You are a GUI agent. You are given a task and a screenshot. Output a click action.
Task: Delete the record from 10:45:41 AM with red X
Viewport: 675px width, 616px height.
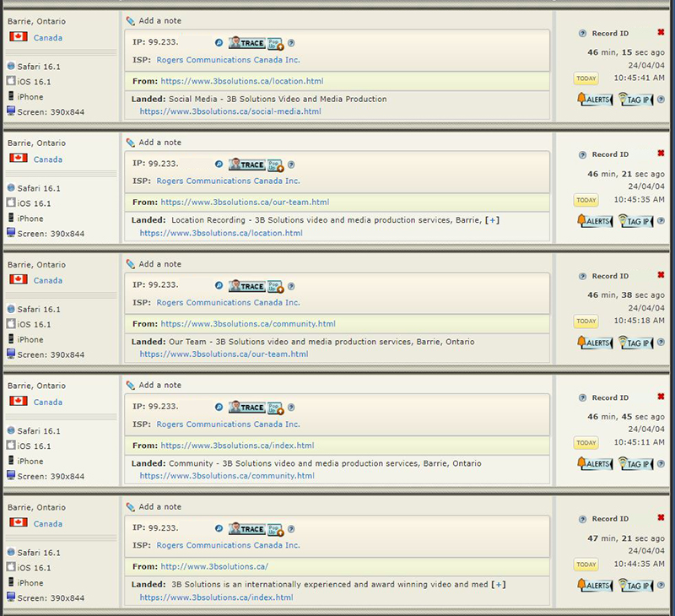(x=661, y=32)
